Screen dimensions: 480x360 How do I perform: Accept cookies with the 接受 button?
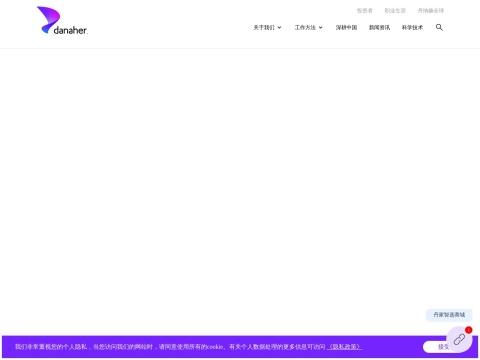coord(436,347)
